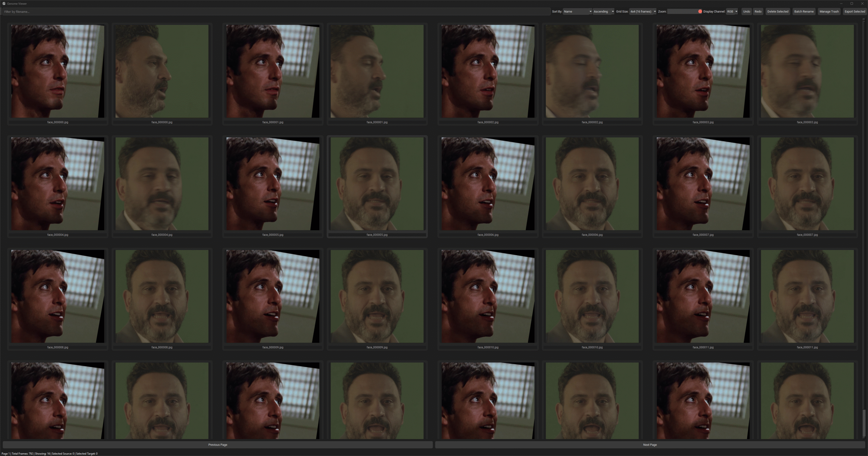Select window-background thumbnail face_000004.jpg

pyautogui.click(x=58, y=184)
